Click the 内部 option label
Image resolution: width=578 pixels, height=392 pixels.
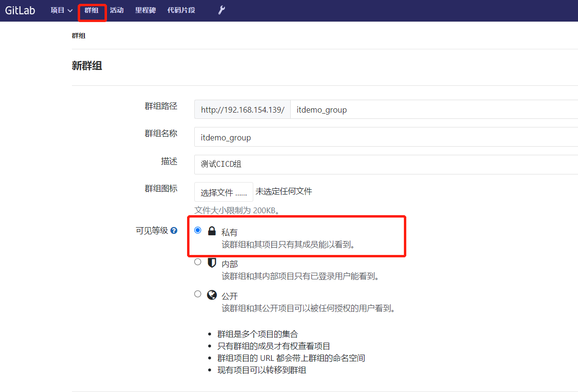230,264
